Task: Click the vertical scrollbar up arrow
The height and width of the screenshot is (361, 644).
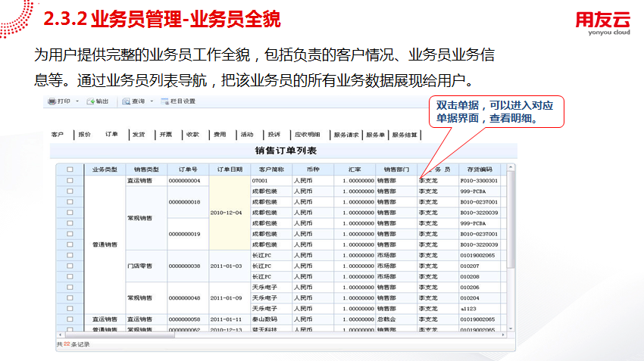Action: click(512, 169)
